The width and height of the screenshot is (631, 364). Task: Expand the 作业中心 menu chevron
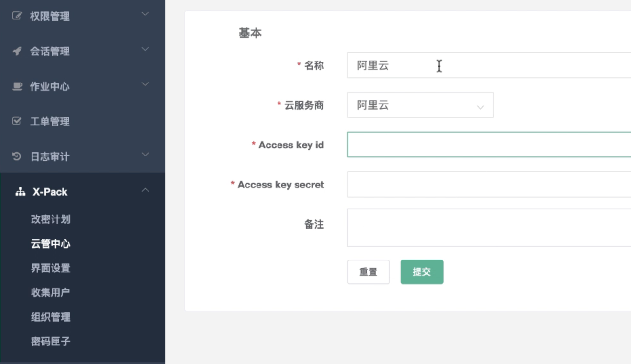(x=145, y=84)
